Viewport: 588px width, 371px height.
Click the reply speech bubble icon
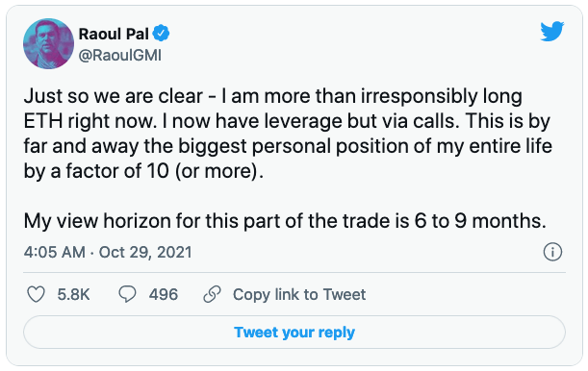pos(127,294)
